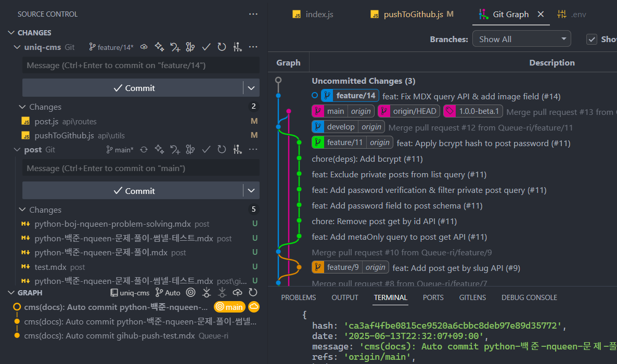Open the Git graph icon in the post row

237,150
